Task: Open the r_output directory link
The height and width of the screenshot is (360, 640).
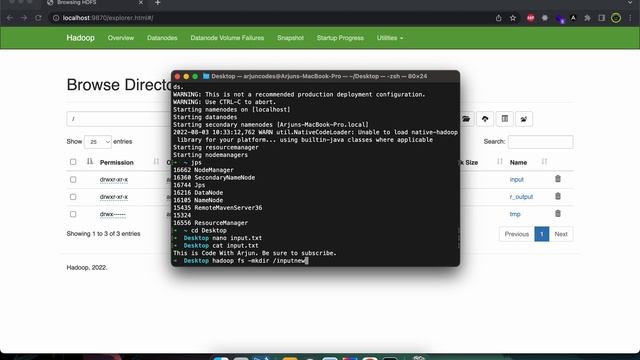Action: (521, 197)
